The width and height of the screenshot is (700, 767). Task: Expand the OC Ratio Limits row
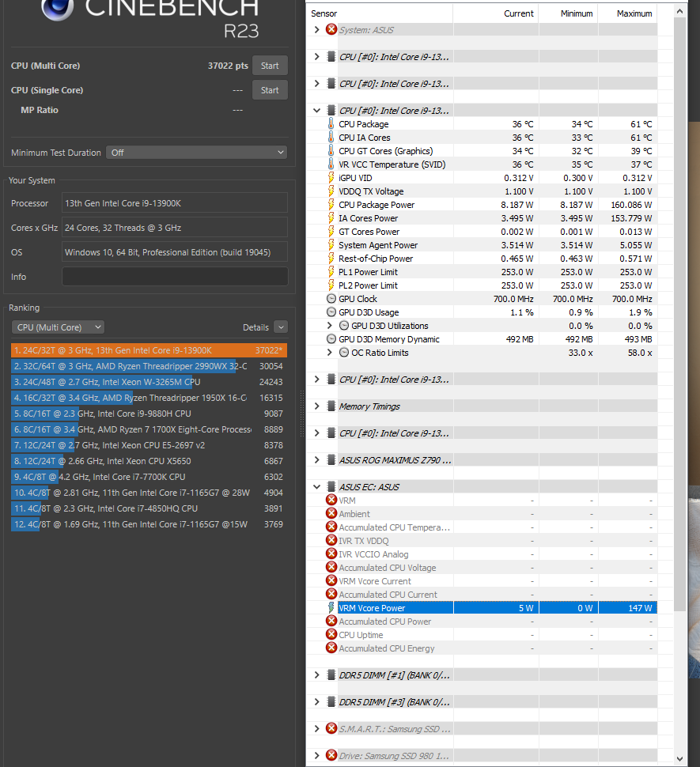[329, 352]
